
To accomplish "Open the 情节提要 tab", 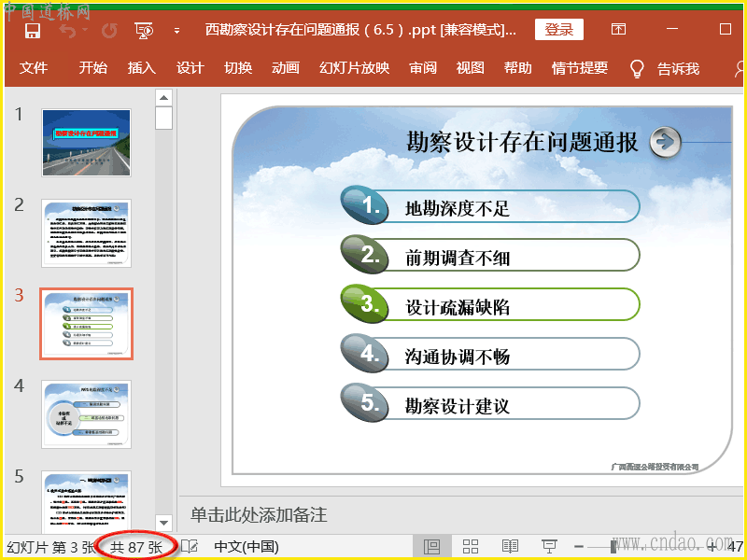I will click(580, 68).
